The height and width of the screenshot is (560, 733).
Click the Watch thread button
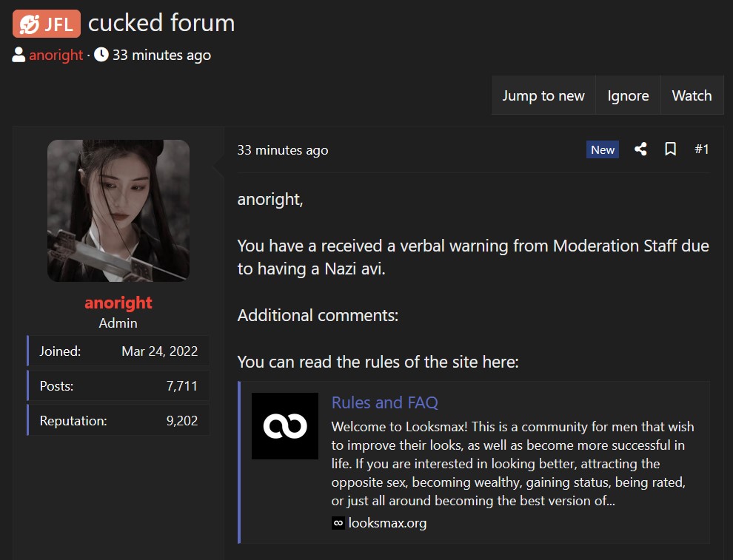pos(692,95)
